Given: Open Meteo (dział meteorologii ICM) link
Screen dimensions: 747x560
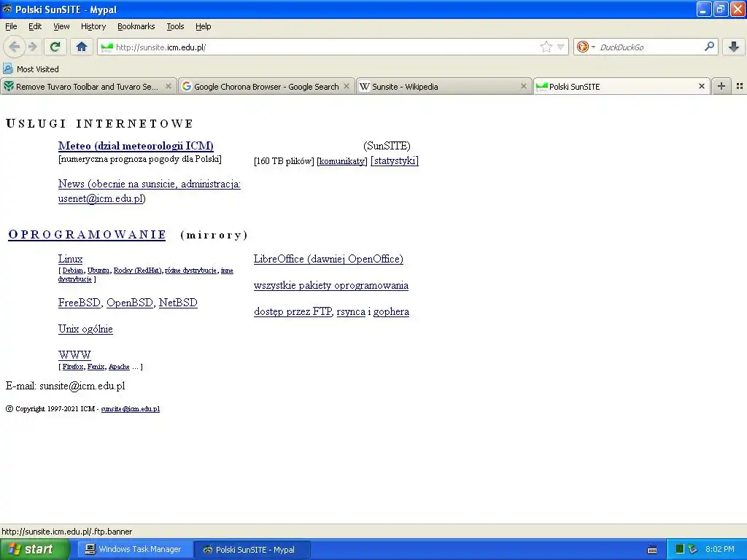Looking at the screenshot, I should [x=136, y=146].
